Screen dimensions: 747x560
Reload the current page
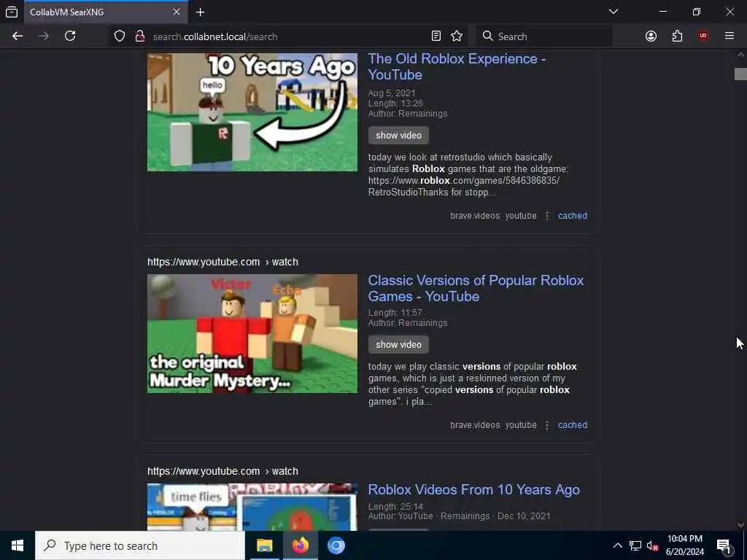pyautogui.click(x=70, y=36)
